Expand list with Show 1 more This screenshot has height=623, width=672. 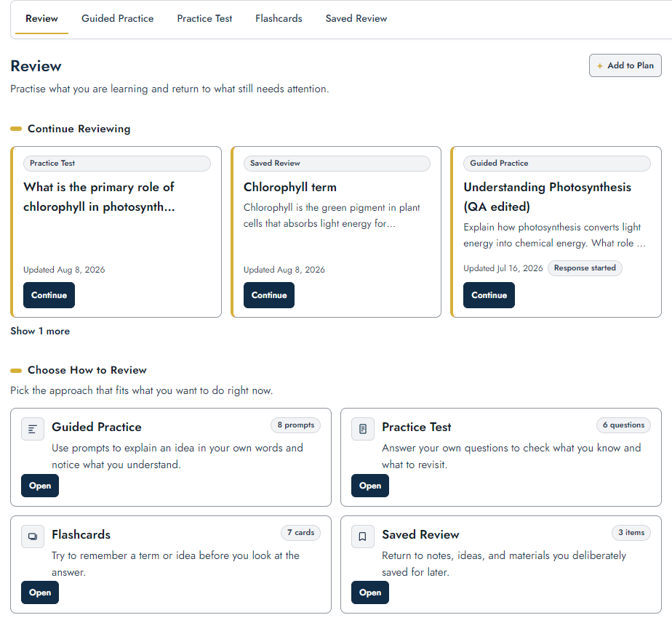click(40, 331)
